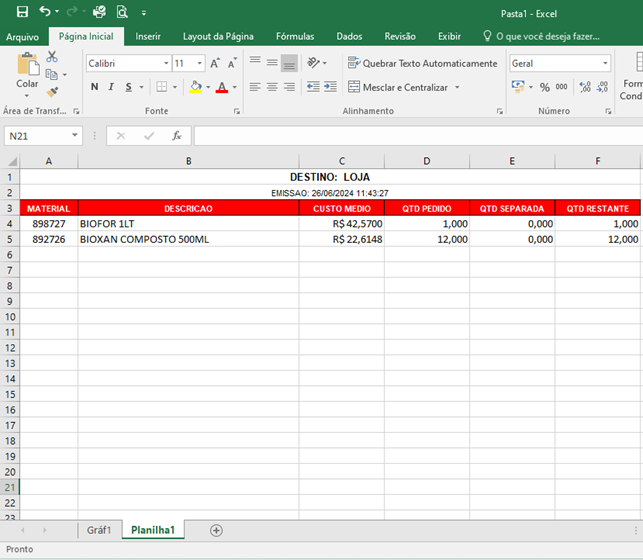Increase font size with the large A
Image resolution: width=643 pixels, height=560 pixels.
point(215,63)
